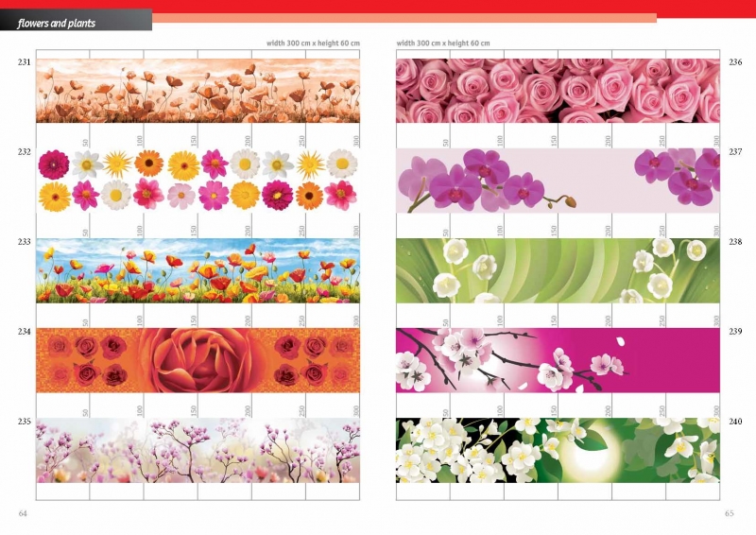Click the 'flowers and plants' section header
Screen dimensions: 756x535
57,23
